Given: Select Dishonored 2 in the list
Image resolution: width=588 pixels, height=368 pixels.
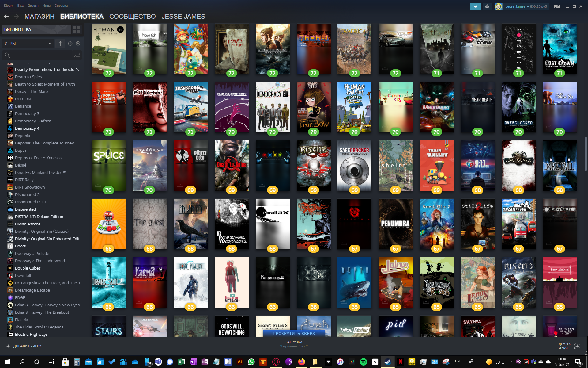Looking at the screenshot, I should 27,195.
